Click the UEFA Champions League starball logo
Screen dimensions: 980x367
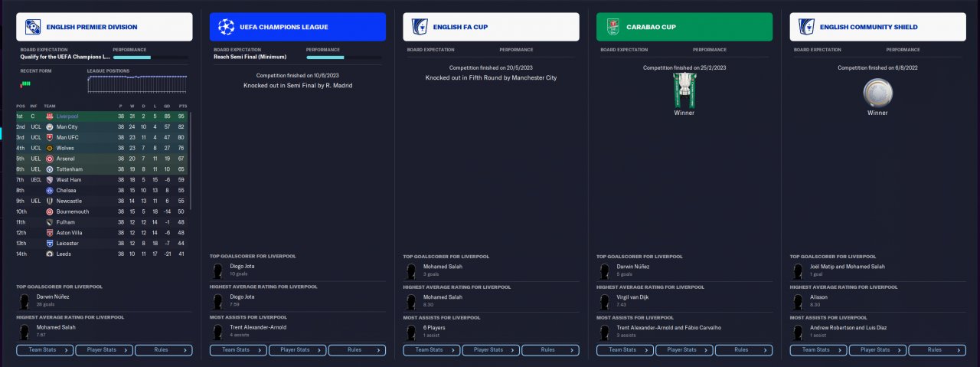227,27
